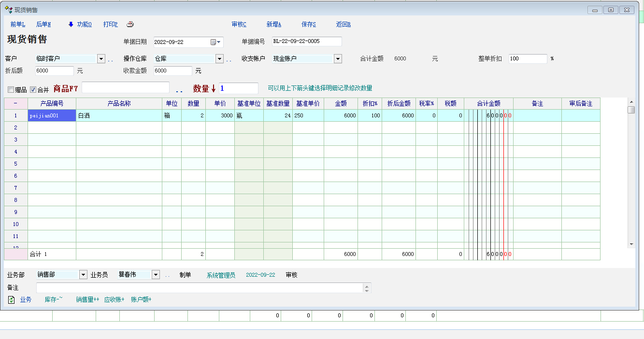Open the 功能 menu with the blue arrow
The height and width of the screenshot is (339, 644).
click(80, 25)
